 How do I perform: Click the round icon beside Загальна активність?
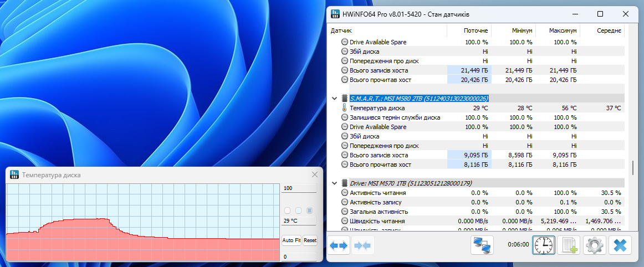pyautogui.click(x=345, y=212)
